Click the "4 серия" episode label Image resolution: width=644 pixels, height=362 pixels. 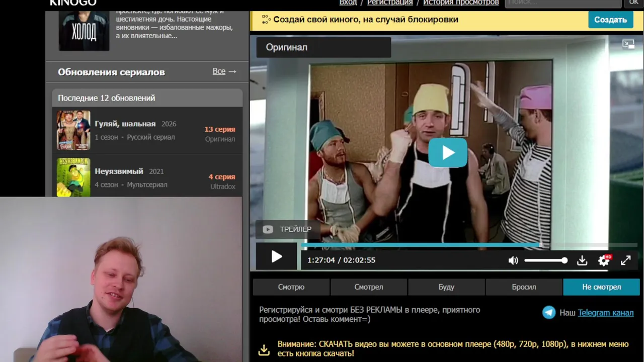222,177
